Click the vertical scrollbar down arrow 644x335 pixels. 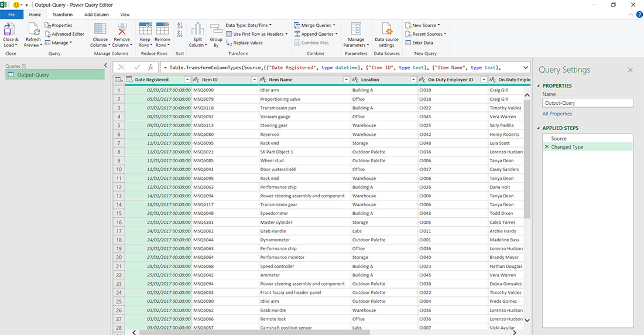[527, 320]
